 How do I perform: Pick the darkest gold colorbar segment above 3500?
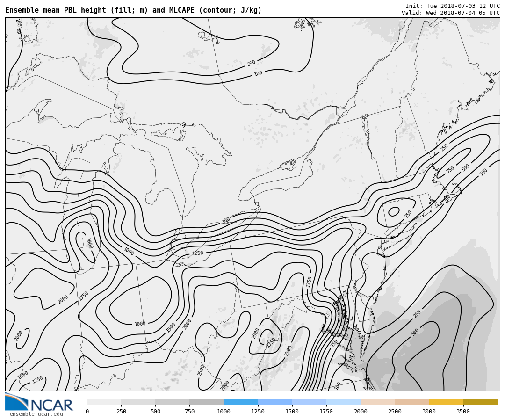(480, 402)
